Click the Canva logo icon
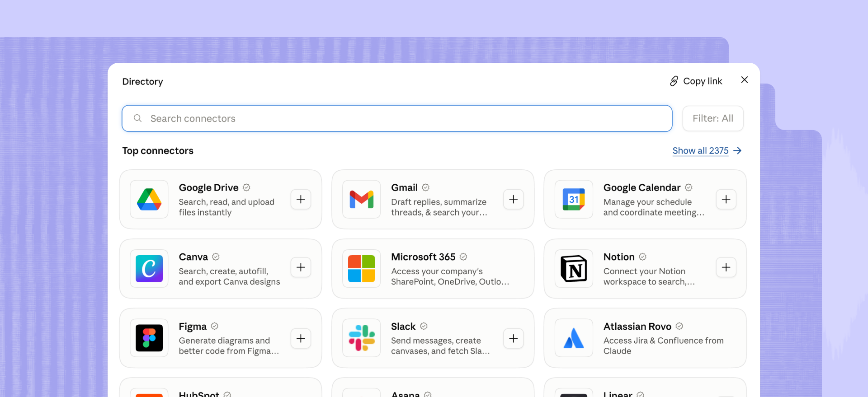Viewport: 868px width, 397px height. point(149,269)
